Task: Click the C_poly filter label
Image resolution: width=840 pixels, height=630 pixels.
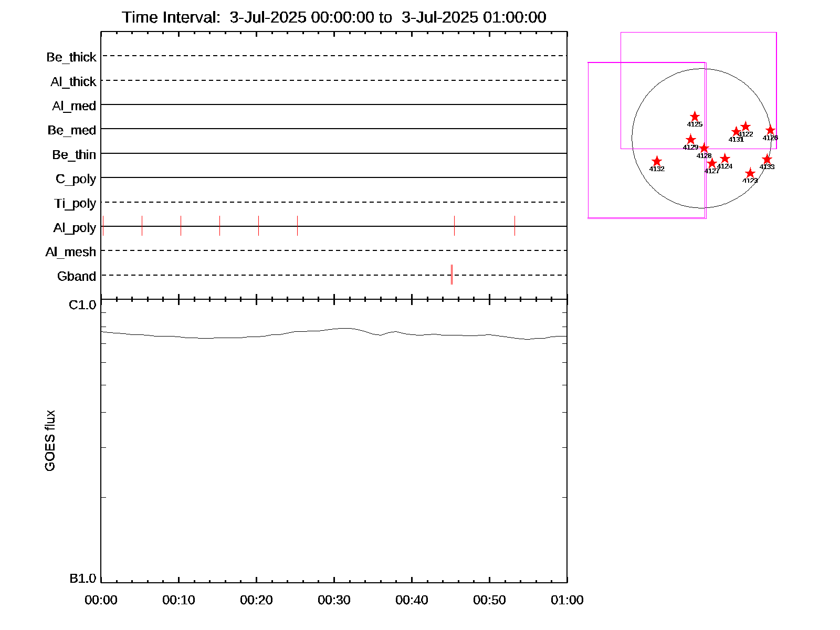Action: (76, 179)
